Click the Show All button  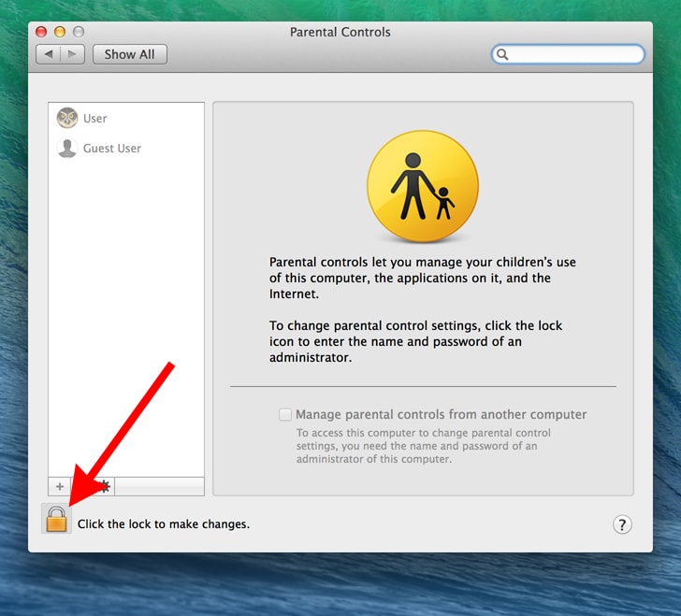point(129,54)
